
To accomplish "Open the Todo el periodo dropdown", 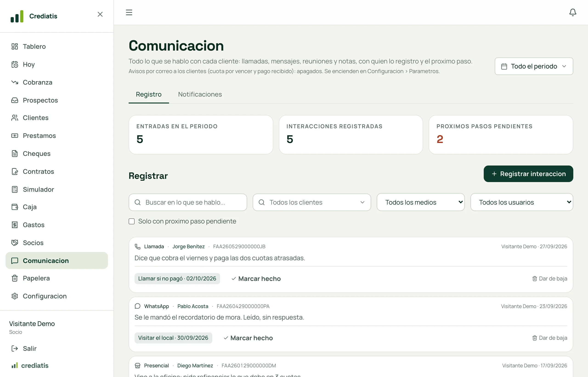I will 534,66.
